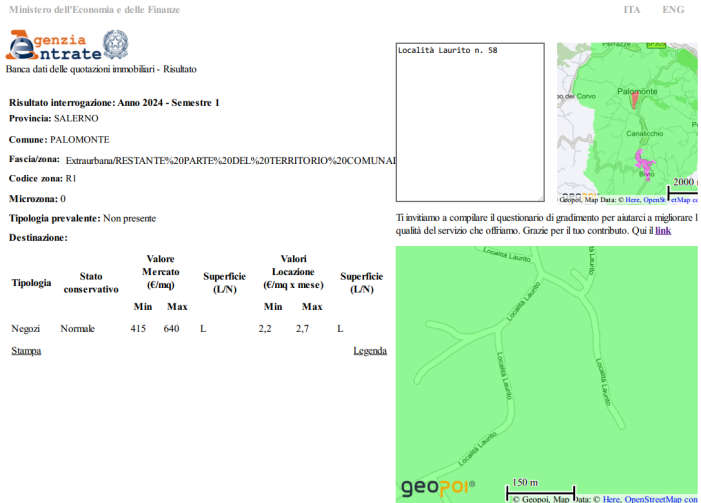The height and width of the screenshot is (503, 701).
Task: Open the questionnaire 'link' hyperlink
Action: pyautogui.click(x=663, y=230)
